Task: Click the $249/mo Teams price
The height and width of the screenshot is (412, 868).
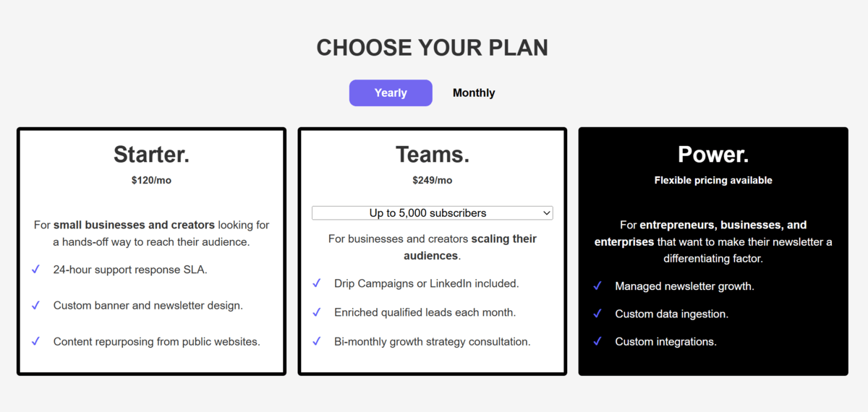Action: [432, 180]
